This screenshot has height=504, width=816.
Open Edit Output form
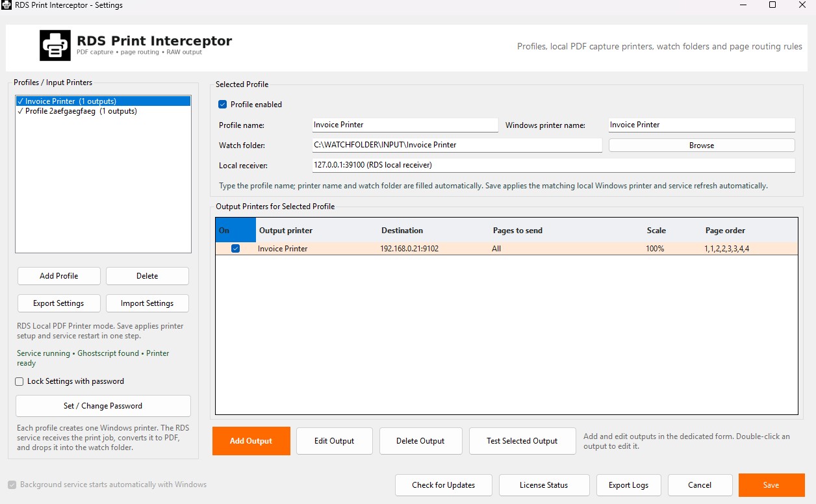(335, 441)
